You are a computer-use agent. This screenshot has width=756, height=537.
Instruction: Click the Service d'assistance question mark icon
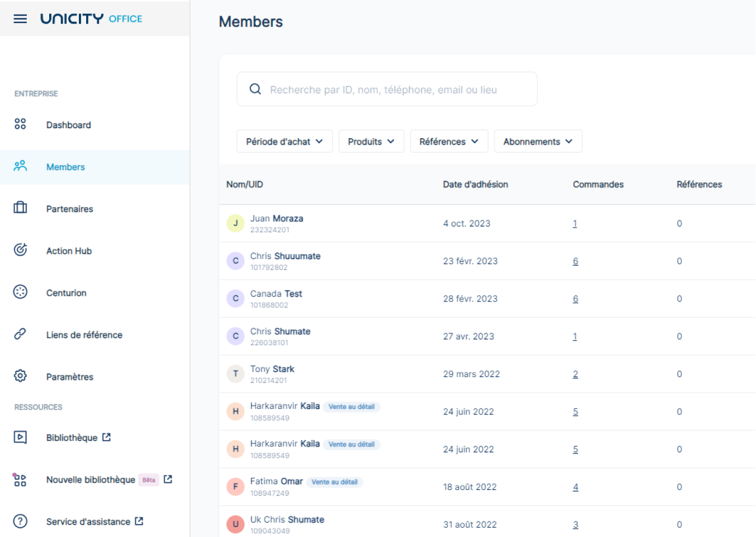coord(20,521)
